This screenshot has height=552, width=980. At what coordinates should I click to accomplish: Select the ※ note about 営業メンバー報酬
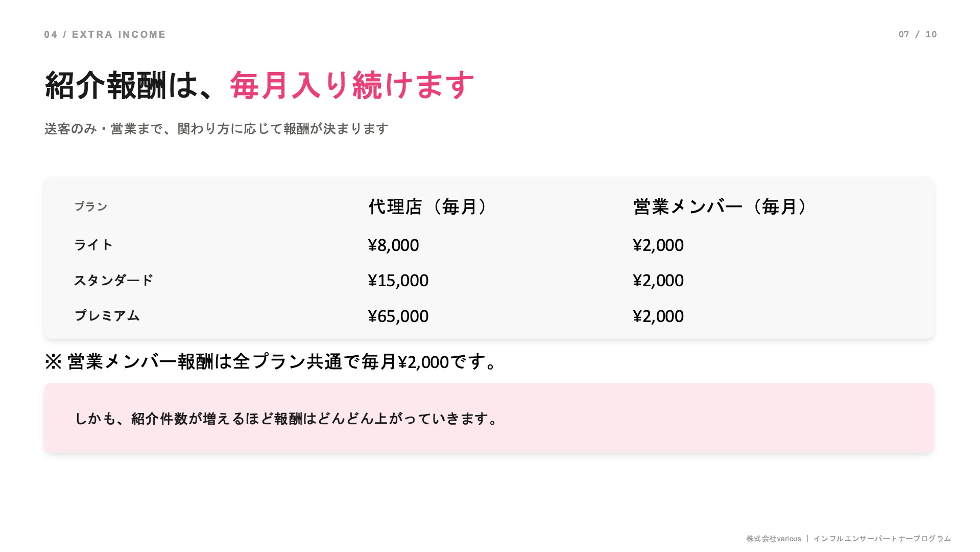[x=270, y=361]
